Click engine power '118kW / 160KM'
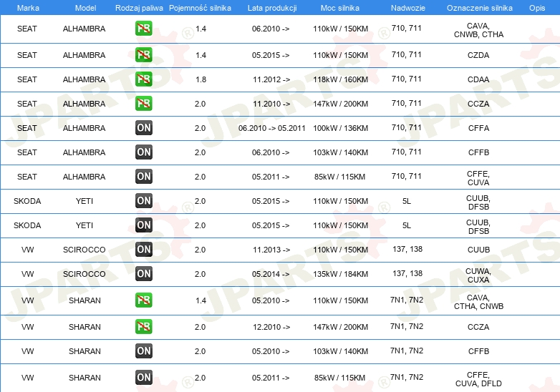Screen dimensions: 560x392 (x=340, y=79)
